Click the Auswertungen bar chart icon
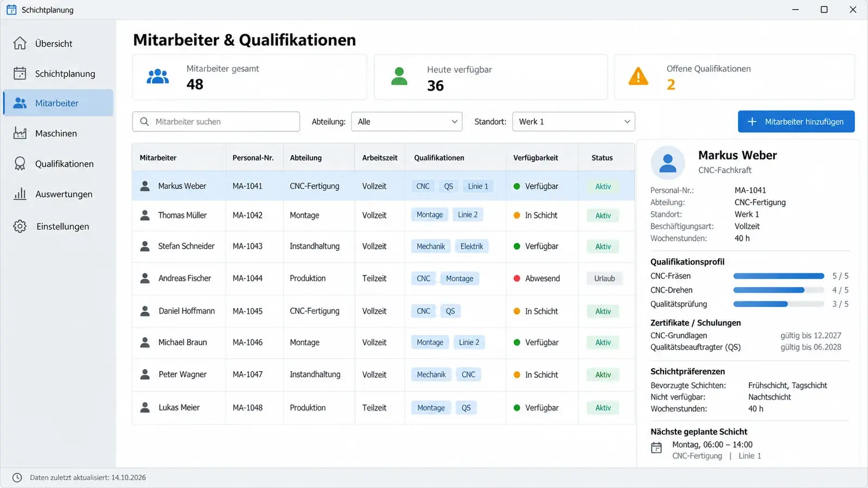The image size is (868, 488). coord(20,194)
